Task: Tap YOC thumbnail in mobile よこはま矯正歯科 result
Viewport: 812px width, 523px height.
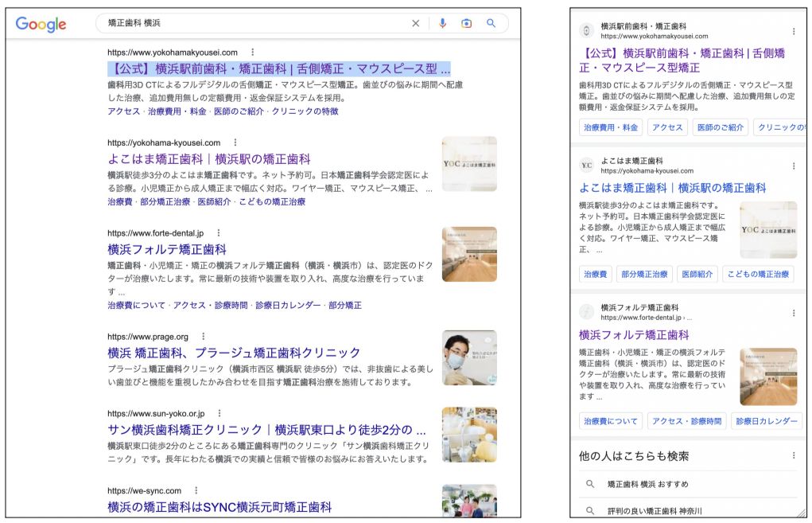Action: (768, 230)
